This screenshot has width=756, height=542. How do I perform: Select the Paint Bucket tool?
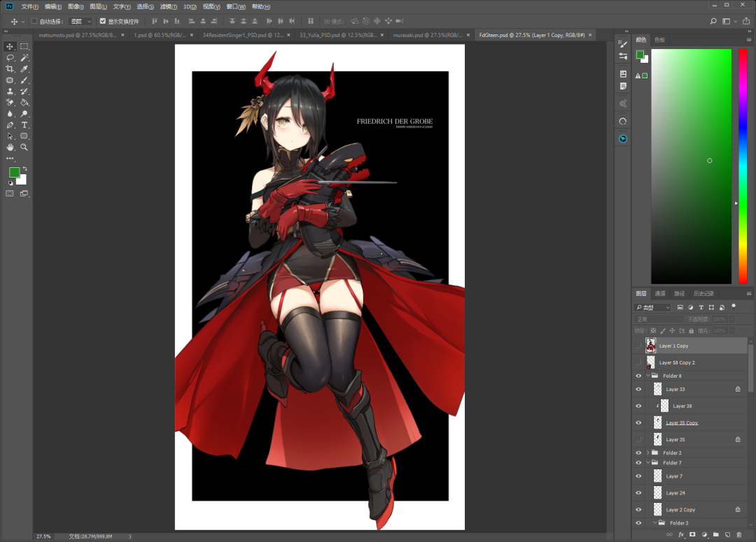click(x=24, y=103)
